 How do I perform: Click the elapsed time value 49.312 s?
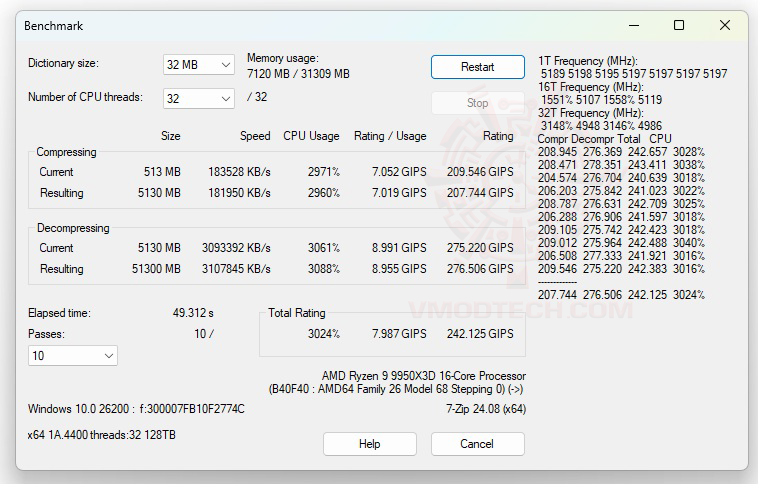click(193, 313)
